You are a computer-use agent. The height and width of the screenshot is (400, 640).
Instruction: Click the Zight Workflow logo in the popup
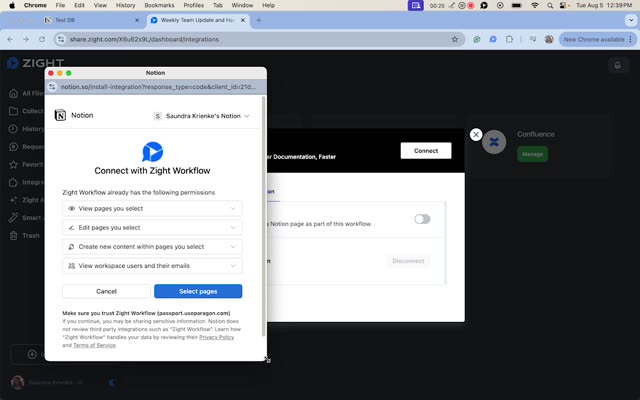pyautogui.click(x=153, y=152)
